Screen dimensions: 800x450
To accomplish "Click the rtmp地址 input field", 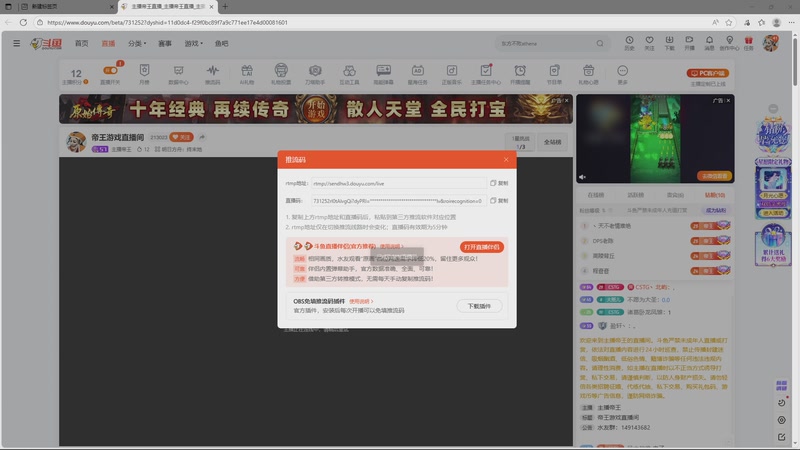I will point(398,183).
